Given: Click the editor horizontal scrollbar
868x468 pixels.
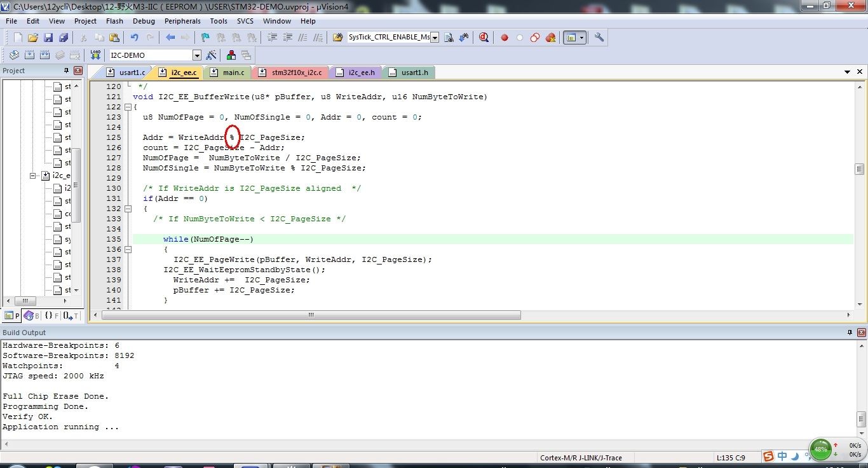Looking at the screenshot, I should (x=311, y=315).
